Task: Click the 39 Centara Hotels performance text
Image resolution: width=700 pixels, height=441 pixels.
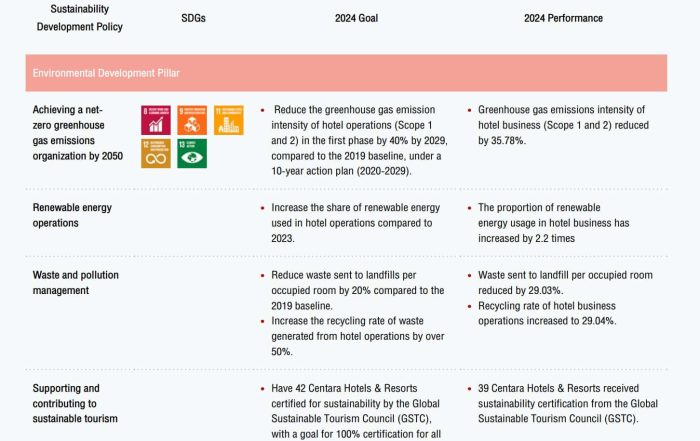Action: point(568,404)
